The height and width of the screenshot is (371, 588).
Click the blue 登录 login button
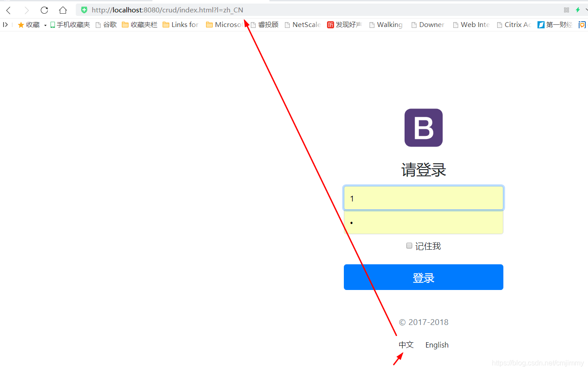[x=424, y=277]
